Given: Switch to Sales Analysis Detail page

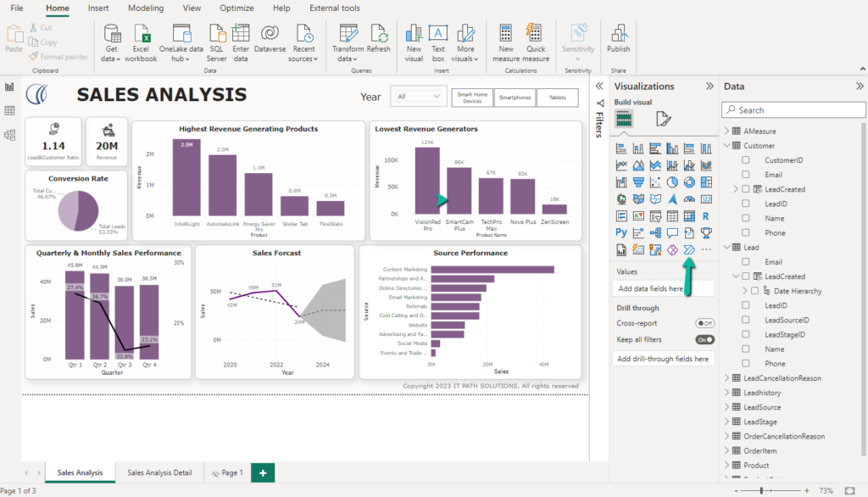Looking at the screenshot, I should coord(159,472).
